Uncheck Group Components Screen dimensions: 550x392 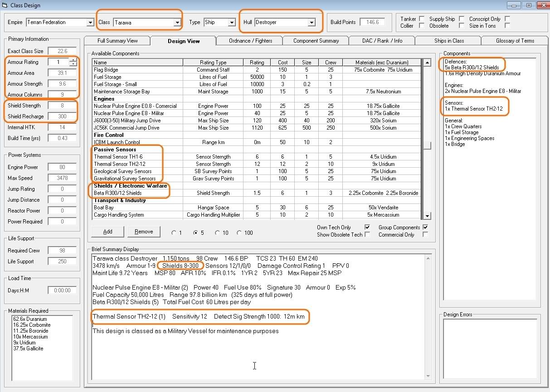[x=425, y=227]
